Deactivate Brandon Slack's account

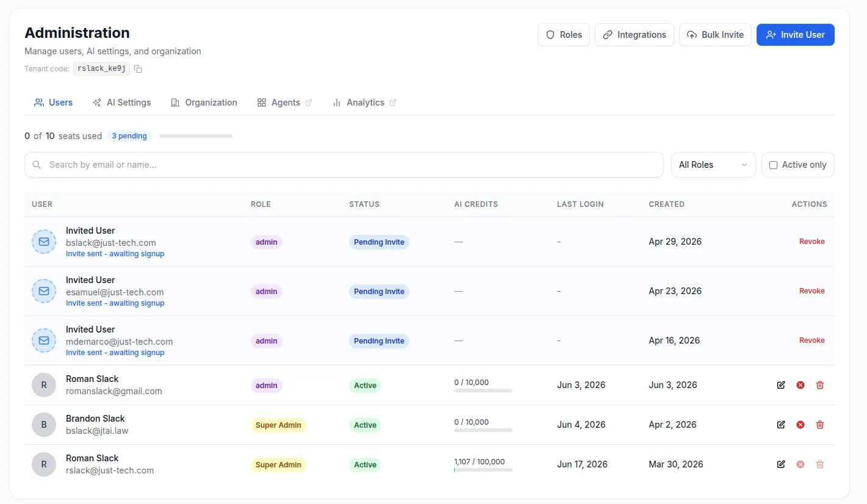[800, 425]
